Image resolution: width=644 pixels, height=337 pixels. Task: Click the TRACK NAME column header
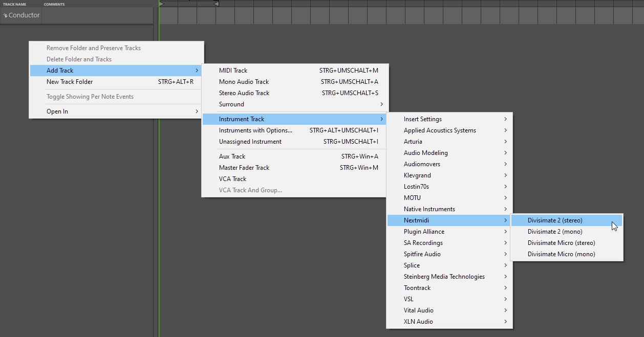[15, 4]
